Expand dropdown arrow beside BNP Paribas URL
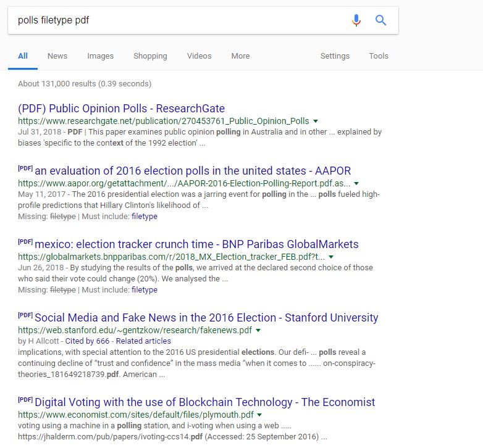The height and width of the screenshot is (448, 483). pos(331,257)
